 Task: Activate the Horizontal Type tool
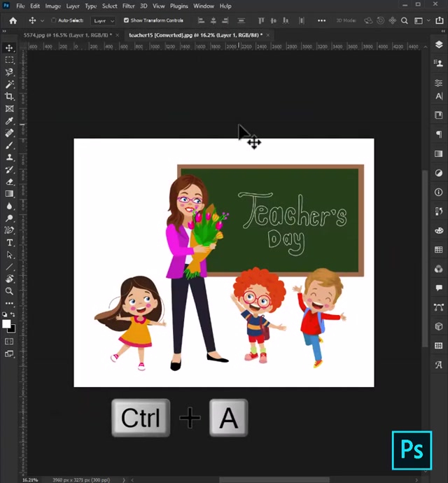point(10,242)
